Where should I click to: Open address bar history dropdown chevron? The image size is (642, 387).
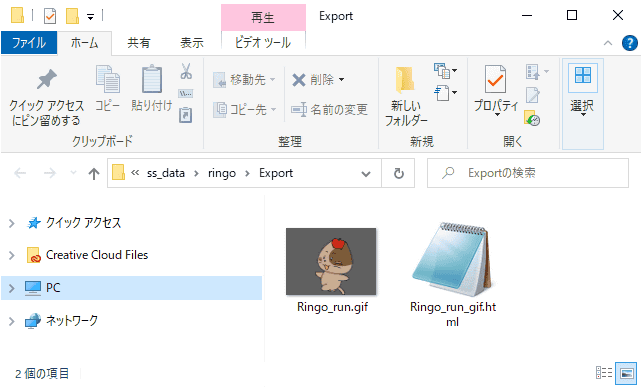pyautogui.click(x=366, y=174)
